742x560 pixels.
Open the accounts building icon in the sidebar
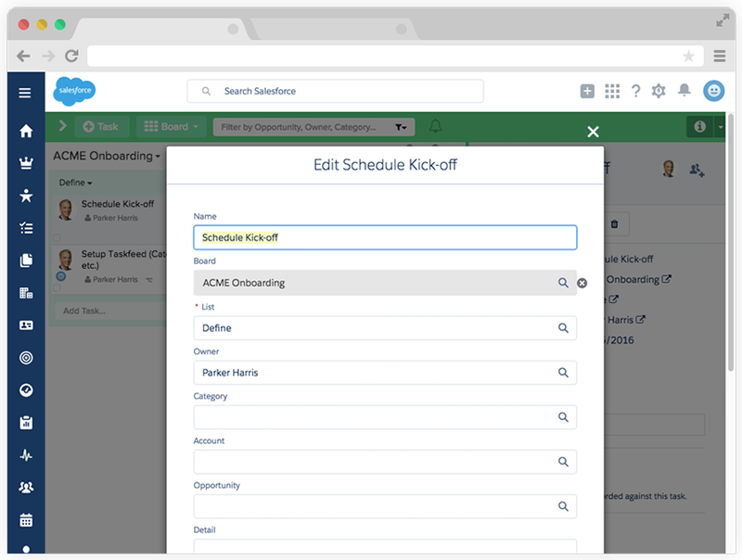(26, 293)
